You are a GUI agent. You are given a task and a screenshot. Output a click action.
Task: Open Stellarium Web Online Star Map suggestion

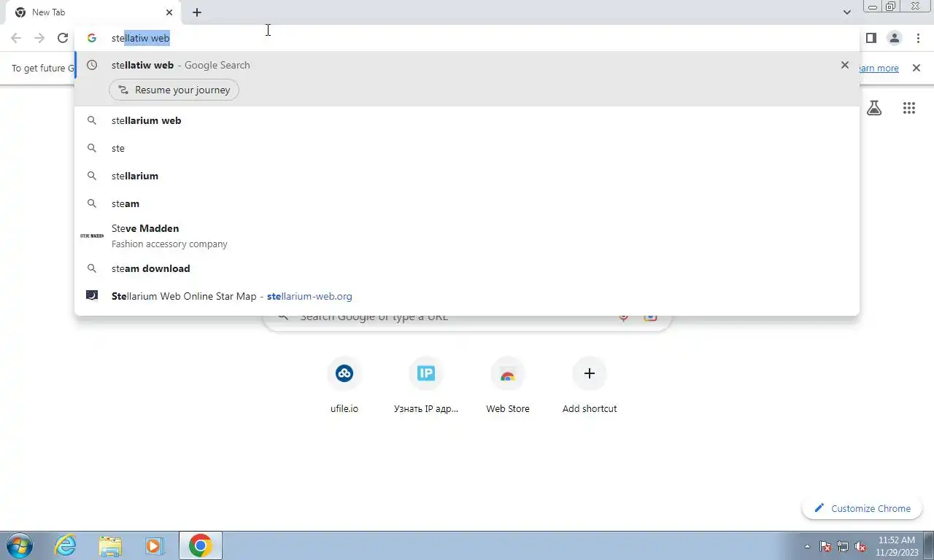pyautogui.click(x=467, y=296)
